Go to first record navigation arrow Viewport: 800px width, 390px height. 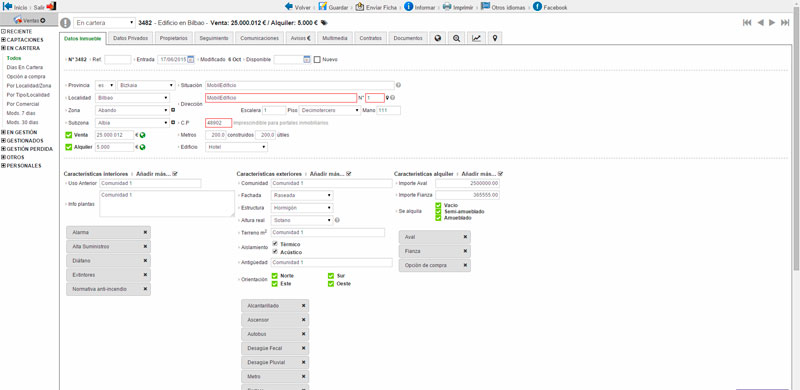[747, 22]
